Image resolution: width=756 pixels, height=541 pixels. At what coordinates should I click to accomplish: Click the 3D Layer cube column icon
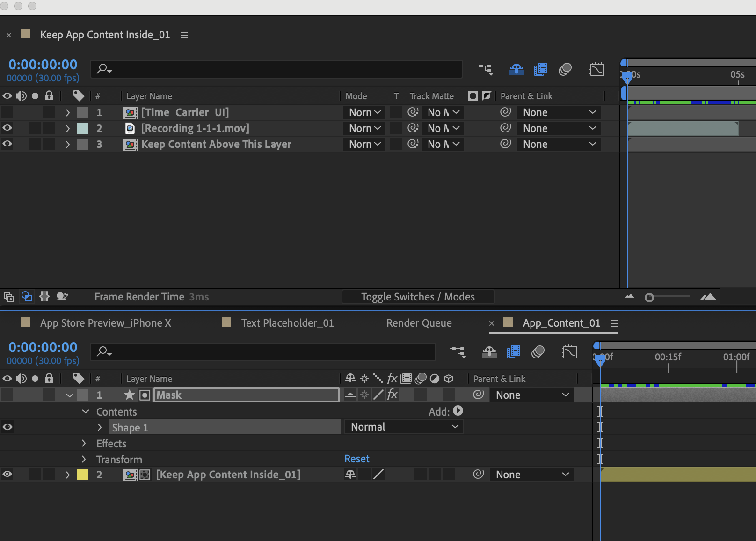(x=449, y=379)
